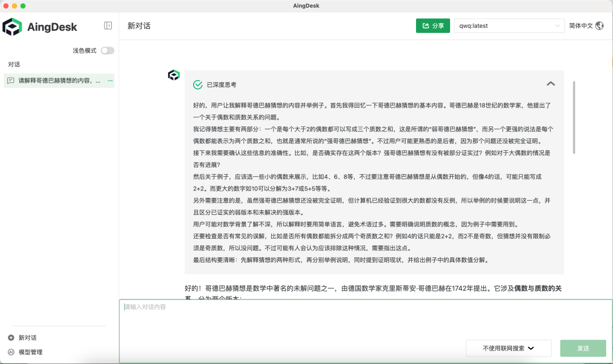Click the thinking line starting 用户可能对数学背景
Image resolution: width=613 pixels, height=364 pixels.
tap(357, 224)
